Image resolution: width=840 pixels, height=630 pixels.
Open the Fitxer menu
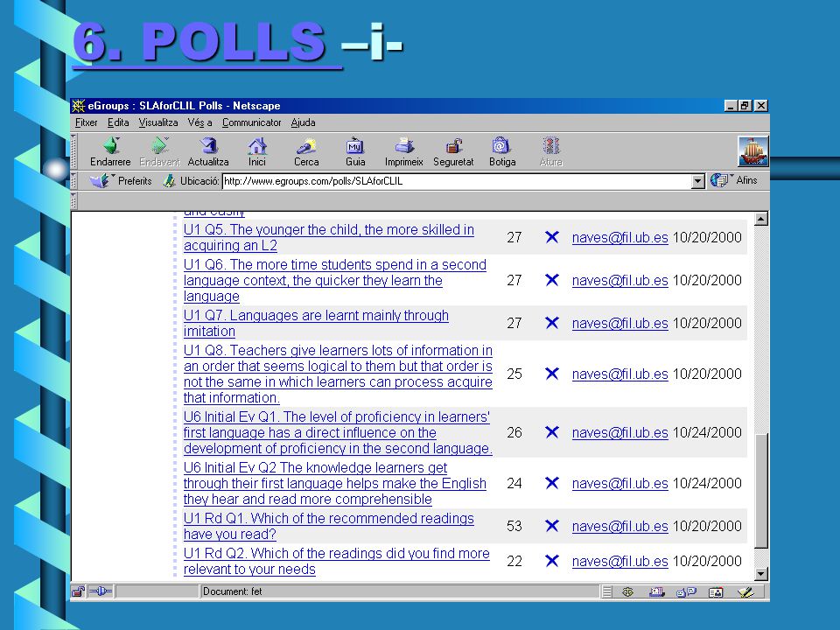pyautogui.click(x=87, y=122)
